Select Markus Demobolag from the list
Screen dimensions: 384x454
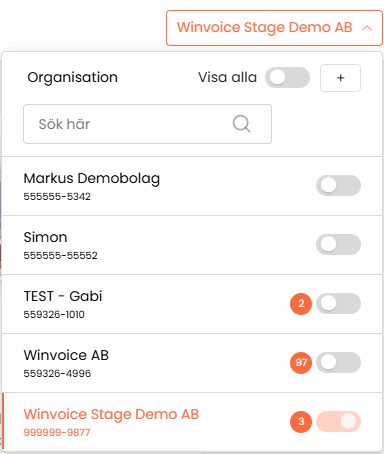pyautogui.click(x=192, y=186)
